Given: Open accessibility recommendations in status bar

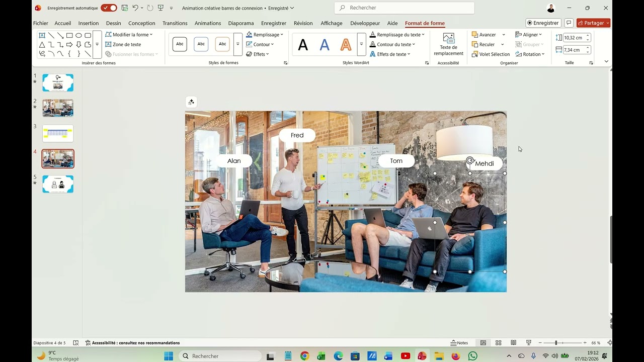Looking at the screenshot, I should 132,343.
